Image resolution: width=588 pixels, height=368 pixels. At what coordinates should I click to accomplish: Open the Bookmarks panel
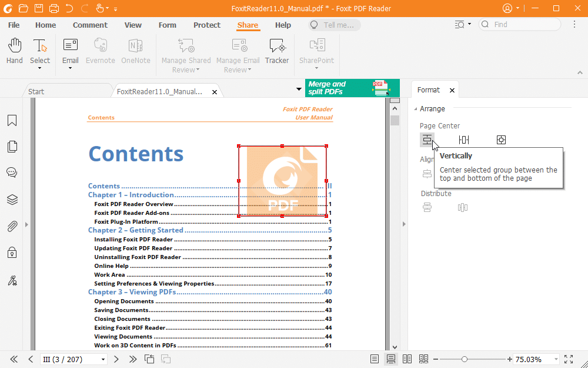click(12, 120)
